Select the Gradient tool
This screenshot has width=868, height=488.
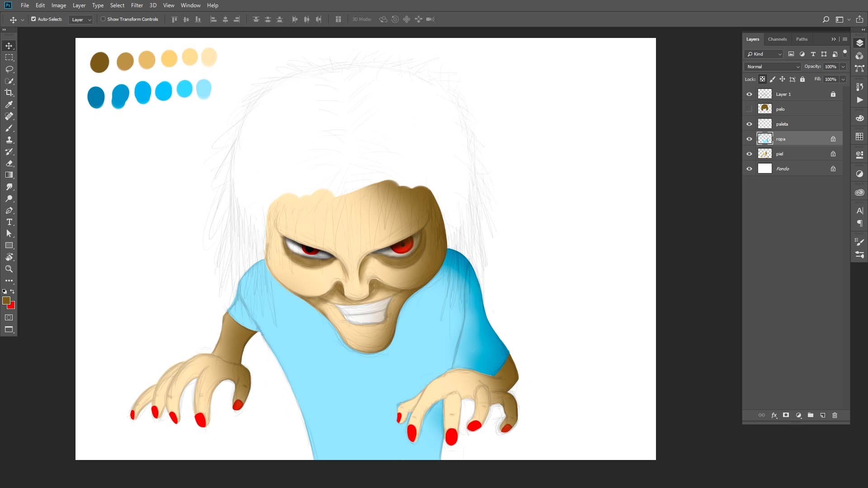click(9, 175)
